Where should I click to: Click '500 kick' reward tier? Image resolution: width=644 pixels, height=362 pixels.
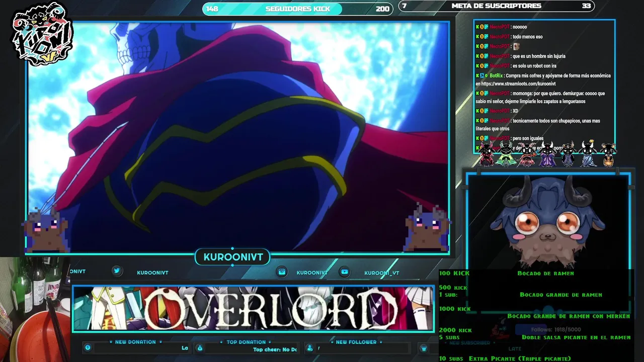453,288
